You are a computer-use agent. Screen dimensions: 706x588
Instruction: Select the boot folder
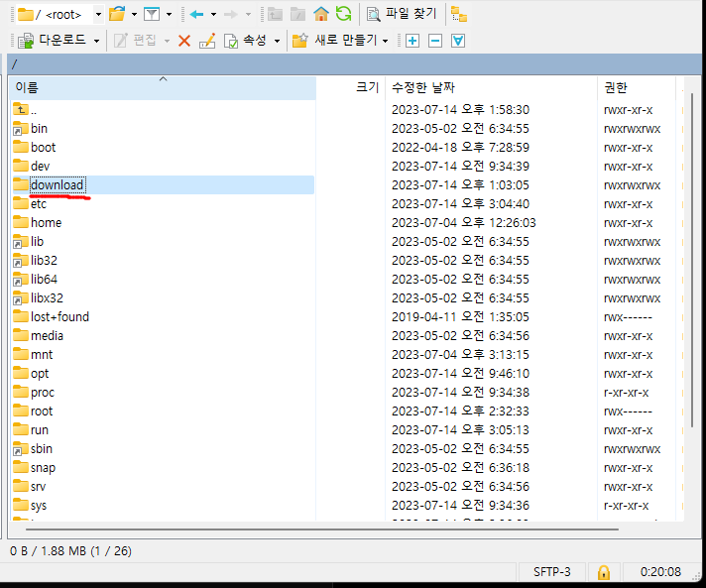(163, 147)
